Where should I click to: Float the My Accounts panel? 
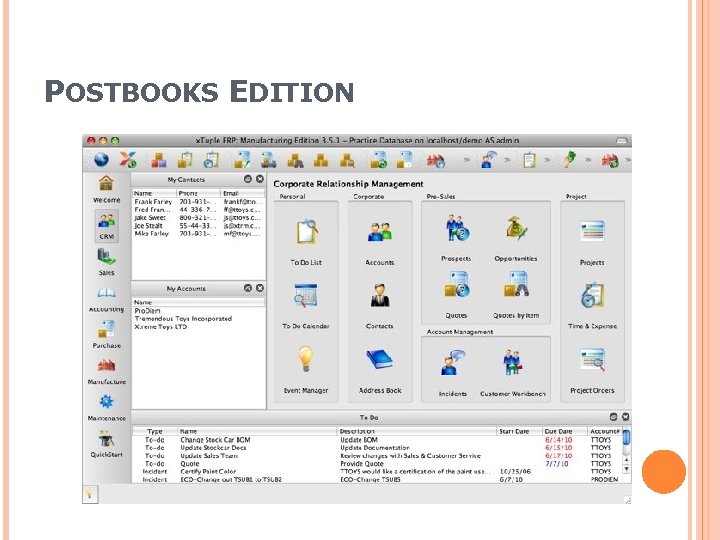click(248, 288)
